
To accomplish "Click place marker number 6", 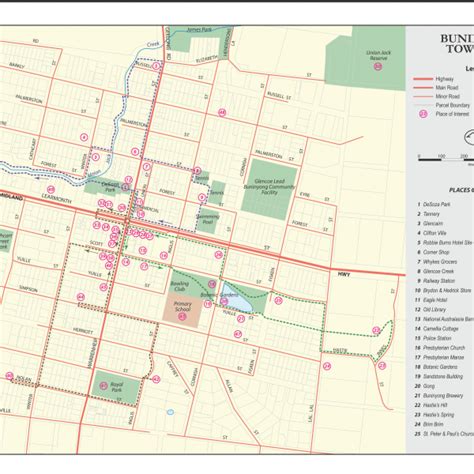I will 135,152.
